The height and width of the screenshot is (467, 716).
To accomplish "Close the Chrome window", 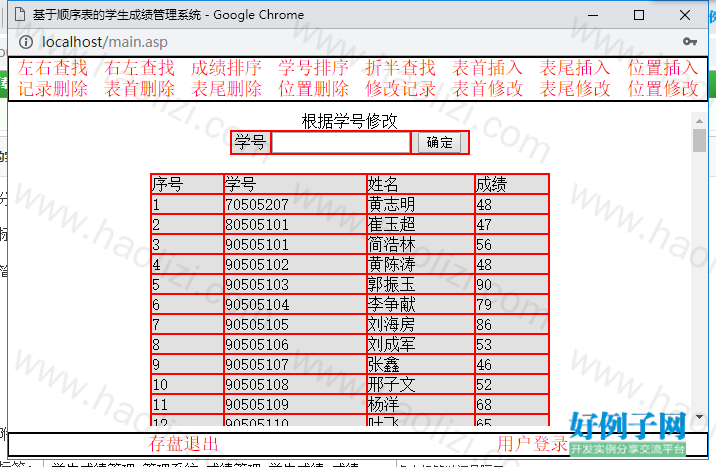I will (684, 15).
